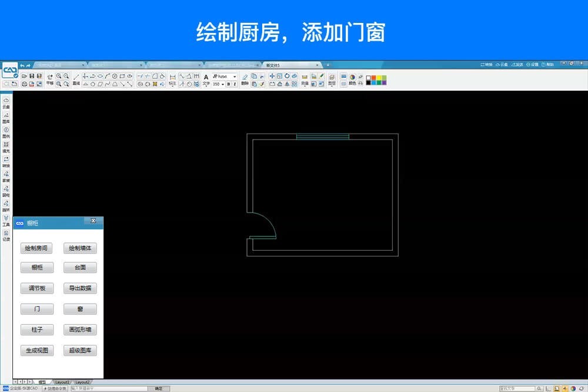Screen dimensions: 588x392
Task: Open the 工具 tools sidebar icon
Action: click(6, 221)
